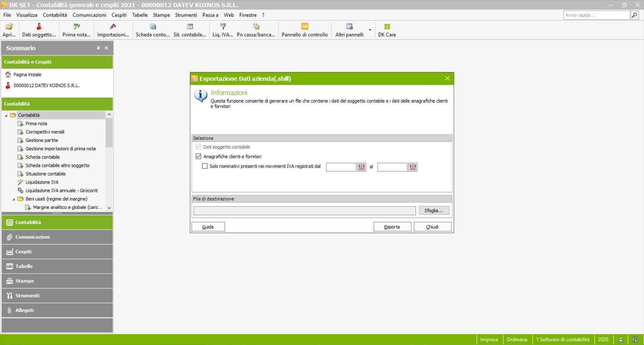644x345 pixels.
Task: Switch to the Cespiti sidebar section
Action: click(57, 252)
